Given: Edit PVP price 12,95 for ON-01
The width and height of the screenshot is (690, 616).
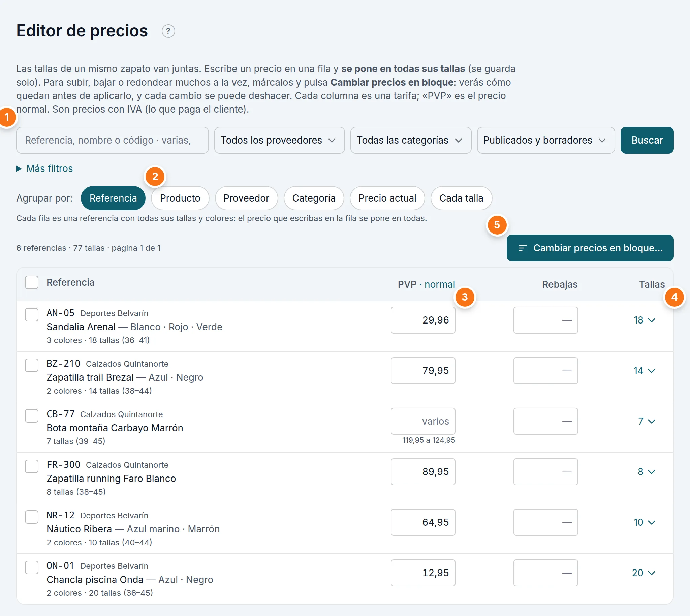Looking at the screenshot, I should (x=423, y=573).
